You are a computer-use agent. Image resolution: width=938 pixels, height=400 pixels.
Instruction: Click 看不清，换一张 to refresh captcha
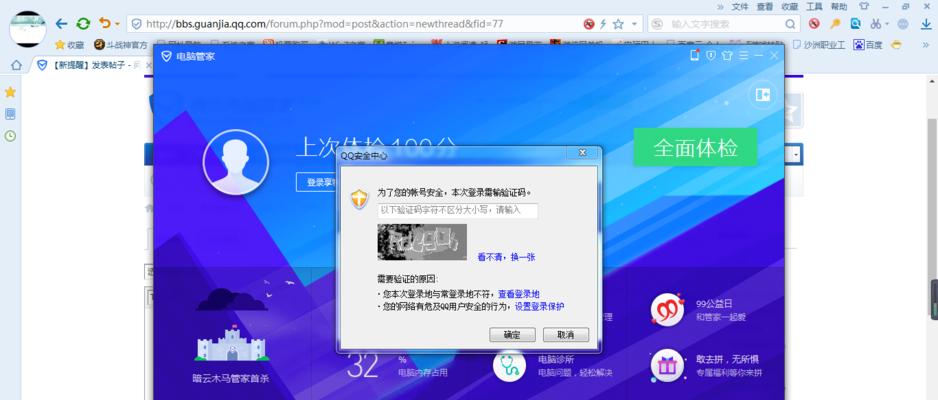[506, 257]
